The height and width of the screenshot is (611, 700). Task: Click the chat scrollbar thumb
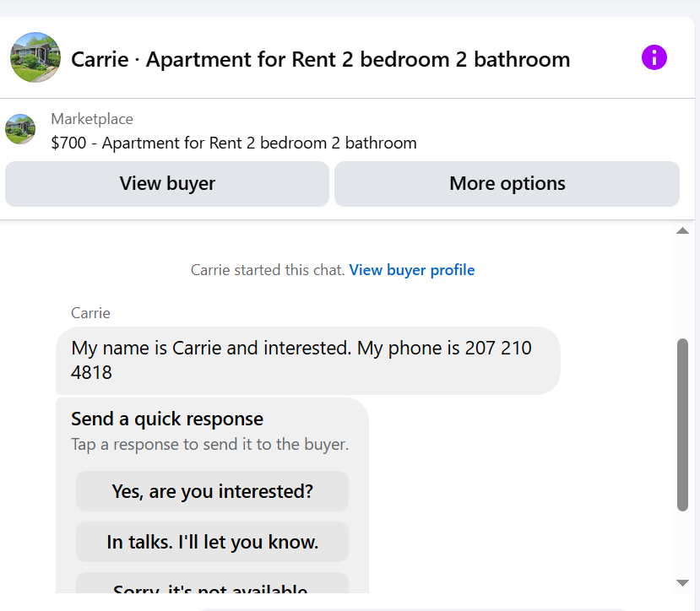pos(682,424)
